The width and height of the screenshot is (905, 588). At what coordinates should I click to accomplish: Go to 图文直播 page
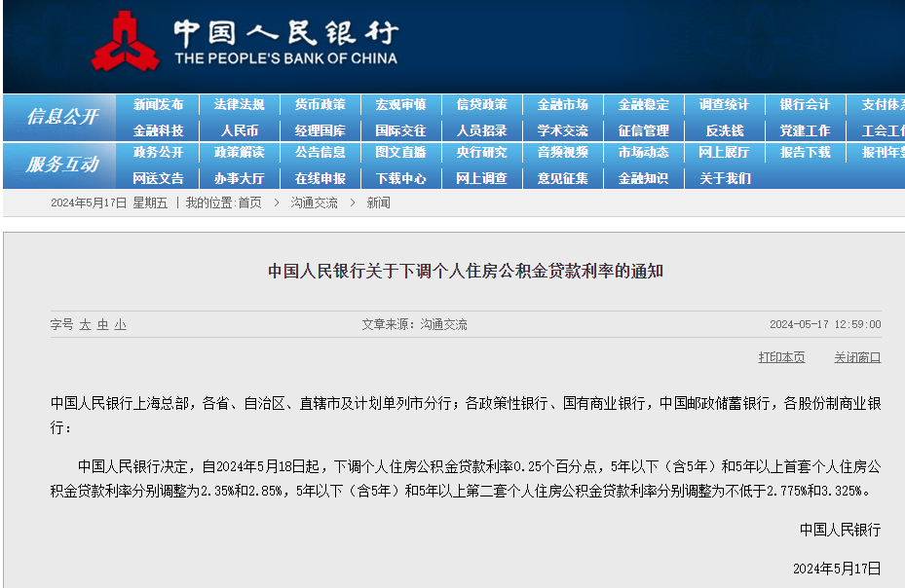400,152
